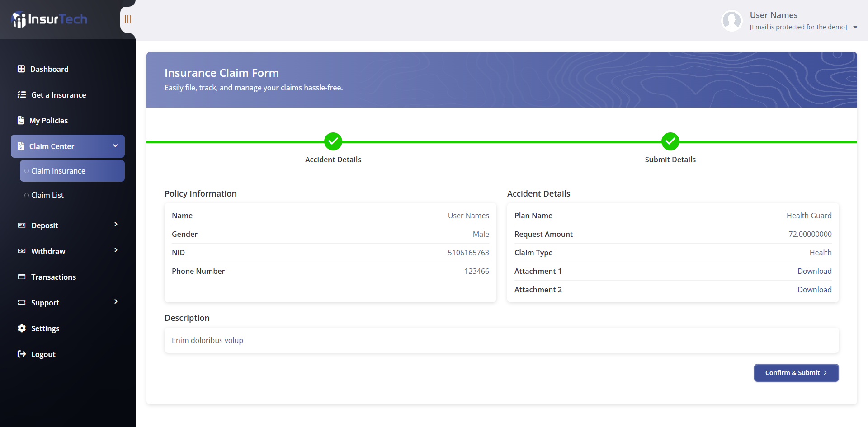Toggle sidebar with the three-bar icon
Image resolution: width=868 pixels, height=427 pixels.
(128, 19)
